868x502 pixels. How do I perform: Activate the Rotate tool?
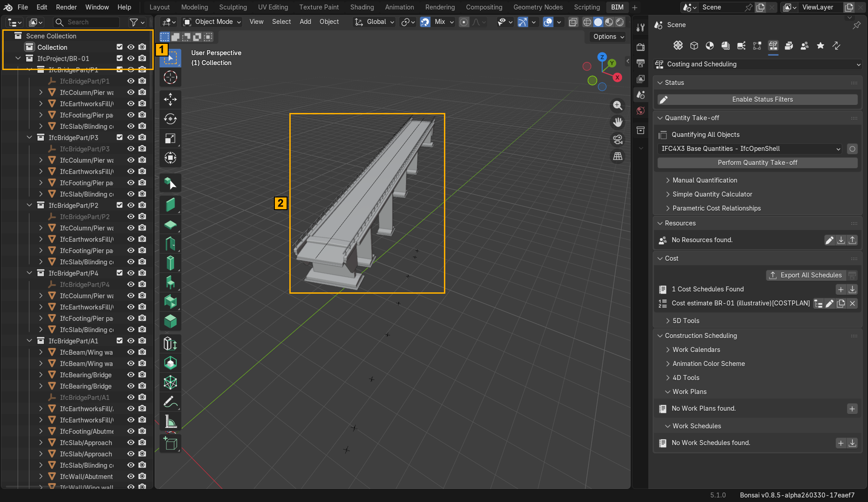coord(170,119)
